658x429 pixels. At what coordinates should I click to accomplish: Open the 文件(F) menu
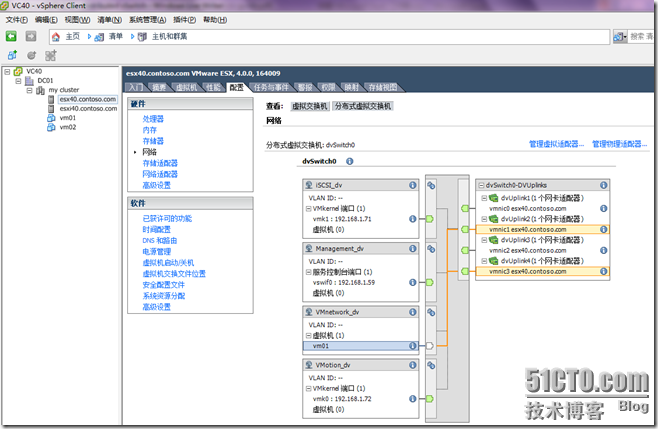point(17,20)
